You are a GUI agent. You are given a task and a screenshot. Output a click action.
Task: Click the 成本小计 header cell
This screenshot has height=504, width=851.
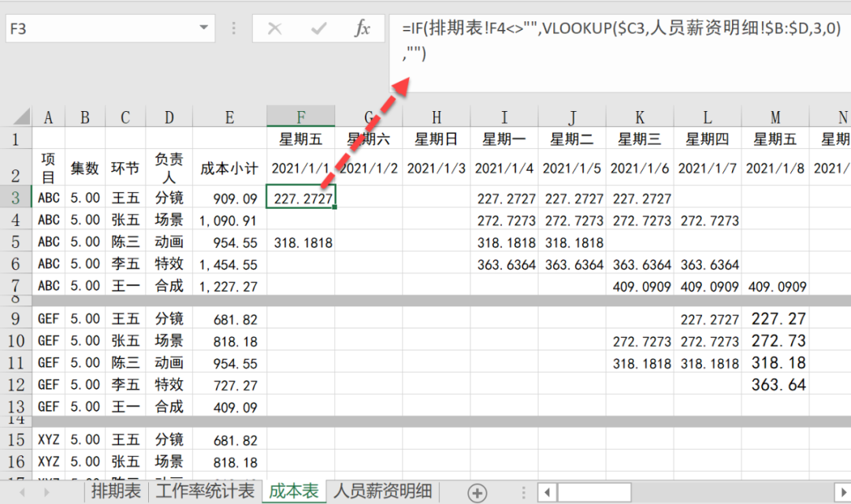tap(229, 168)
